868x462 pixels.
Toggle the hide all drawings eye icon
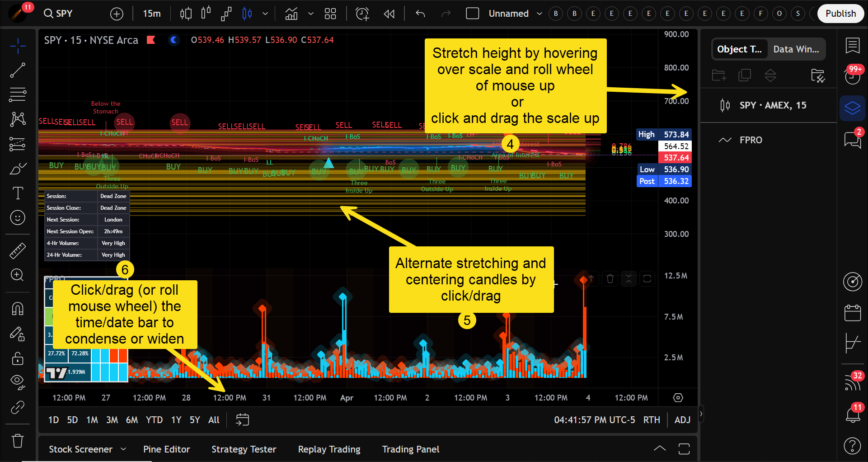point(18,382)
